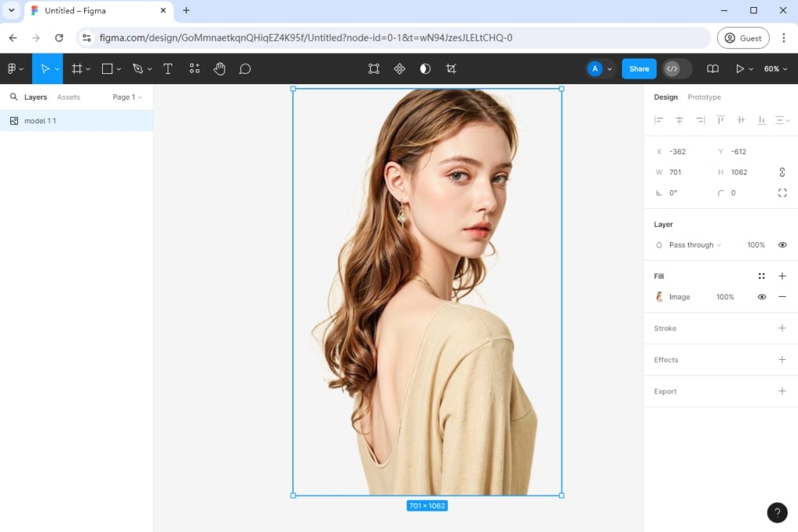Select the Pen tool

tap(137, 69)
